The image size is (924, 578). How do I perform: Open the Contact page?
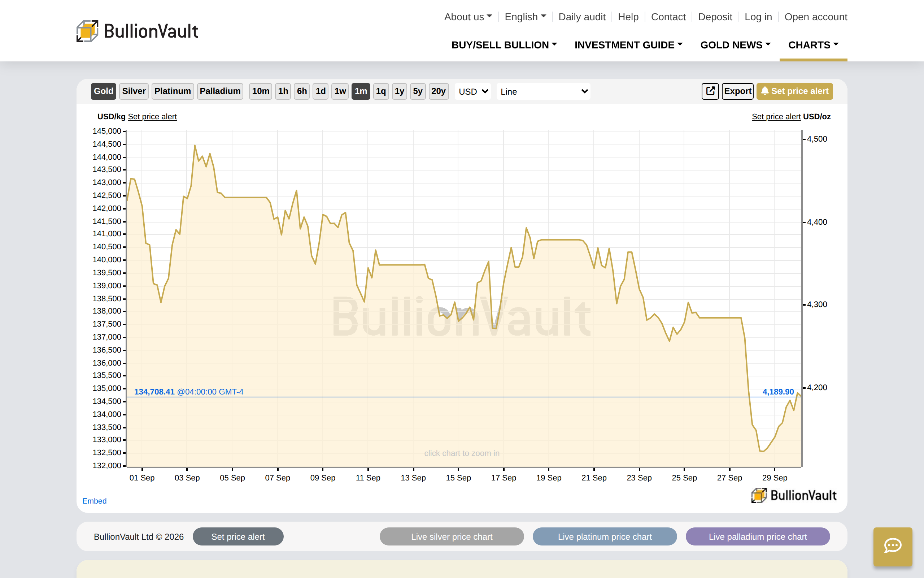coord(668,17)
